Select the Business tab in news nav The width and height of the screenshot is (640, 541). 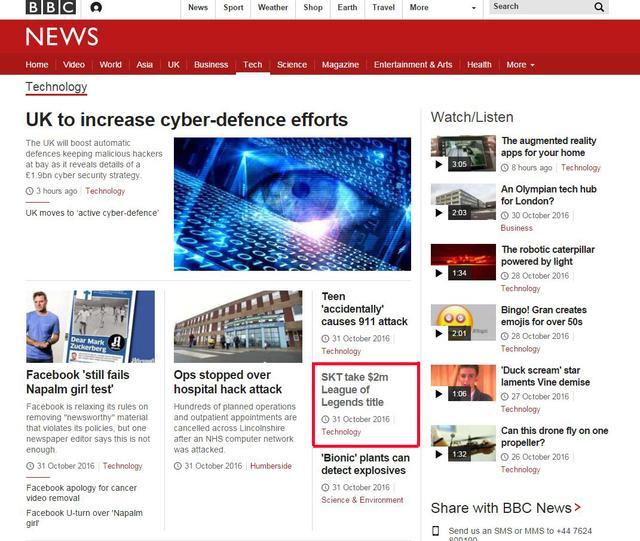(x=211, y=65)
